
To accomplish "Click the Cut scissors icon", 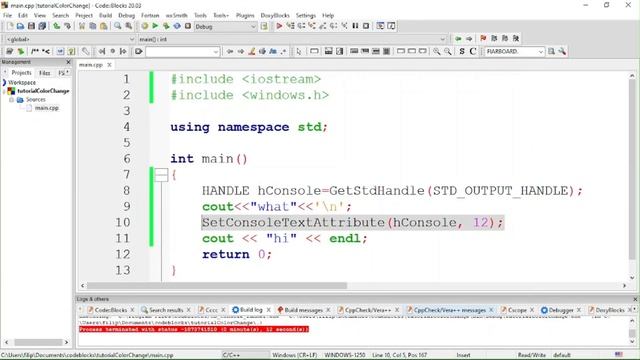I will (82, 26).
